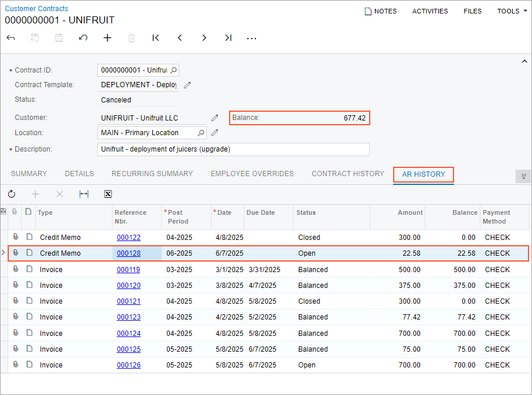Refresh the AR History grid
The width and height of the screenshot is (532, 395).
pyautogui.click(x=12, y=194)
